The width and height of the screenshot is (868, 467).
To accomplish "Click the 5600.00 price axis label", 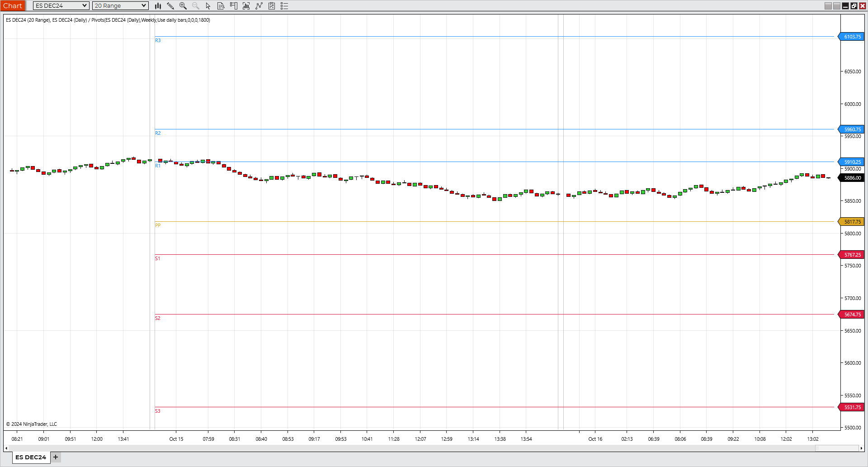I will pos(853,363).
